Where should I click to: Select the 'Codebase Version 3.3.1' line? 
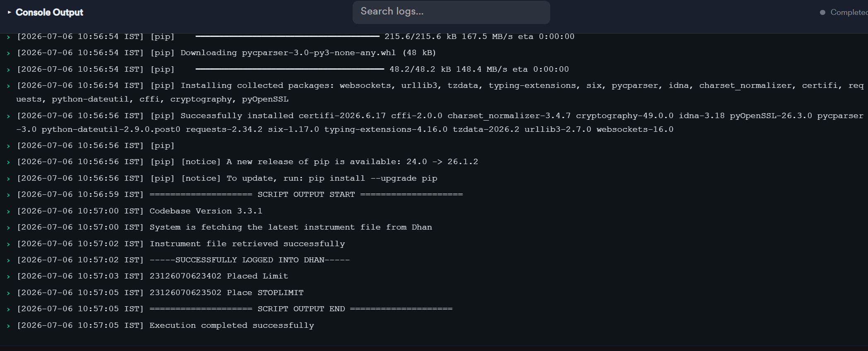pos(140,211)
